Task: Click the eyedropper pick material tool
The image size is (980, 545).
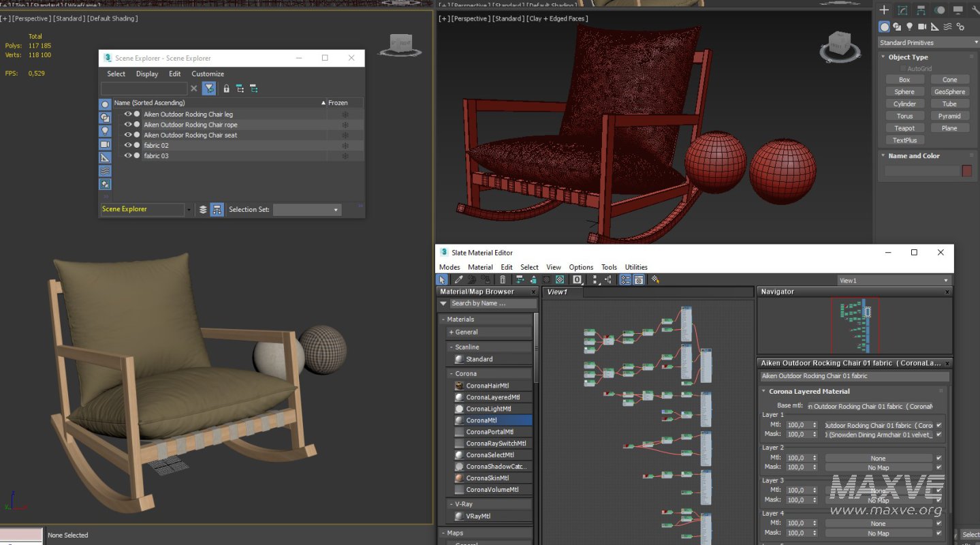Action: (458, 279)
